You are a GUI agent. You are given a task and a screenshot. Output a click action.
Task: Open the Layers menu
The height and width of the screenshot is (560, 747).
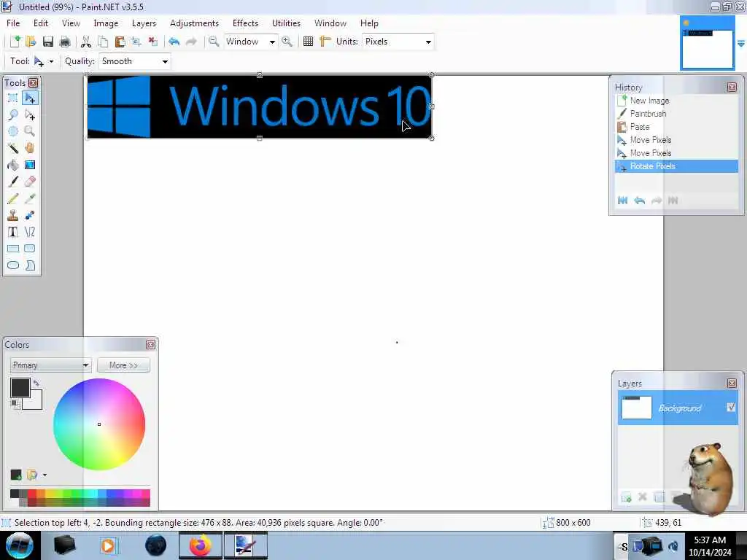point(144,23)
